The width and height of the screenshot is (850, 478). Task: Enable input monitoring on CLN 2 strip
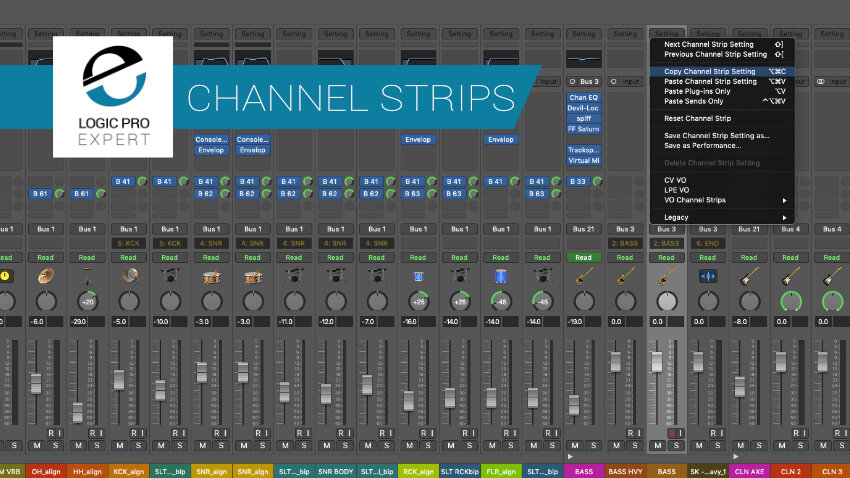803,433
